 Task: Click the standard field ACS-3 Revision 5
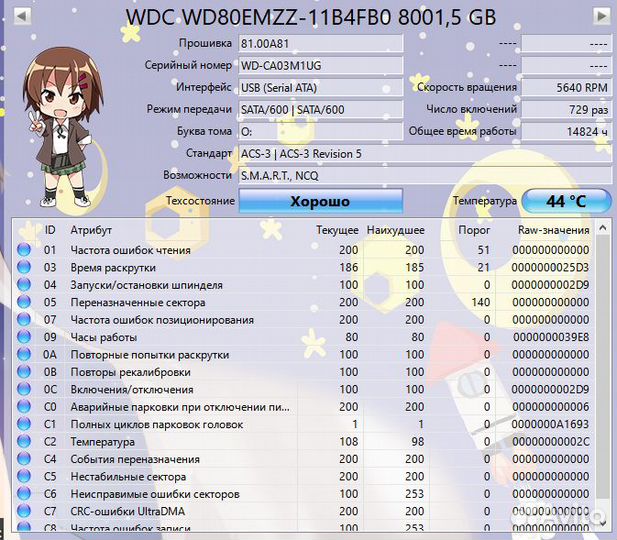[x=425, y=153]
